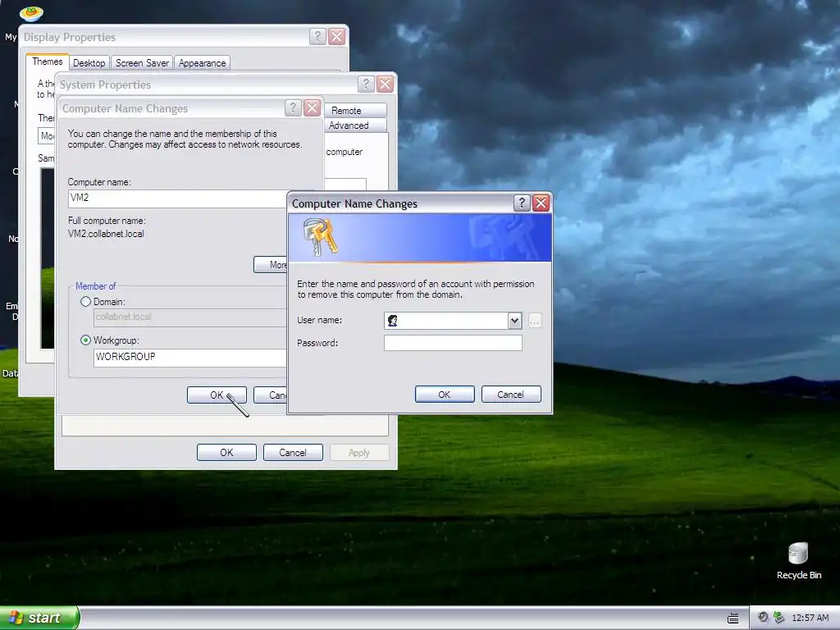840x630 pixels.
Task: Click OK in background Computer Name Changes dialog
Action: tap(217, 395)
